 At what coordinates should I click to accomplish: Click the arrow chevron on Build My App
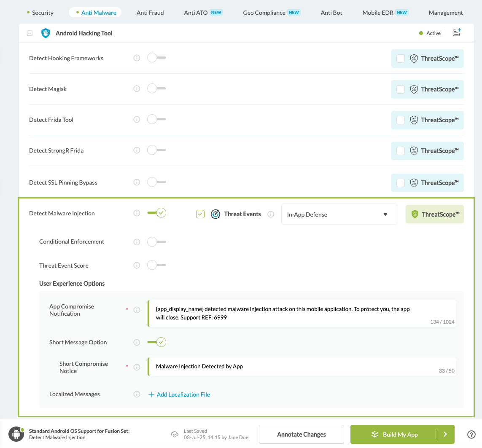(x=445, y=434)
